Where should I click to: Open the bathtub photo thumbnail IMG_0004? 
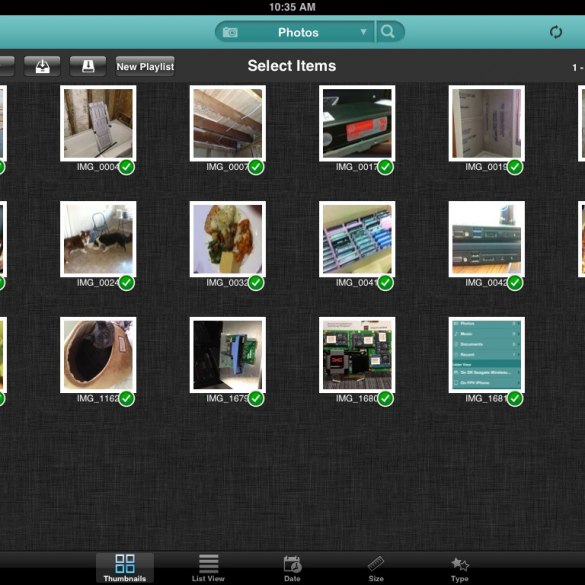pos(98,123)
